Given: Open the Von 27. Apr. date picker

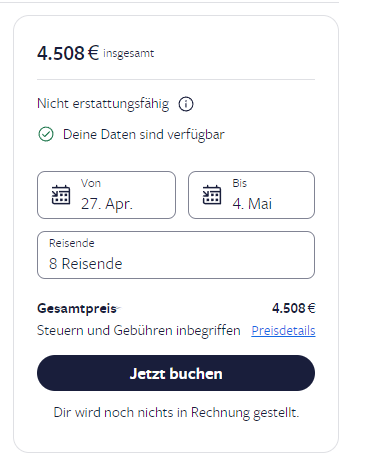Looking at the screenshot, I should [106, 195].
